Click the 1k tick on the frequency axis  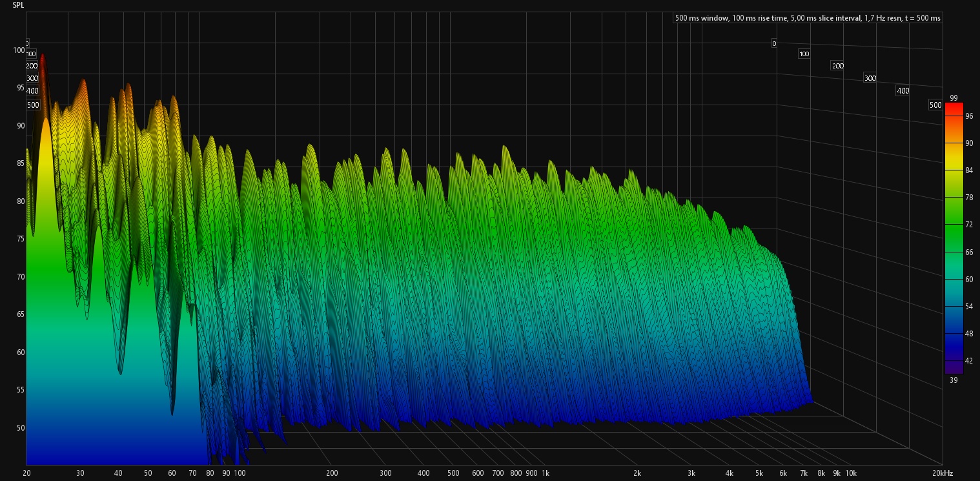point(546,473)
